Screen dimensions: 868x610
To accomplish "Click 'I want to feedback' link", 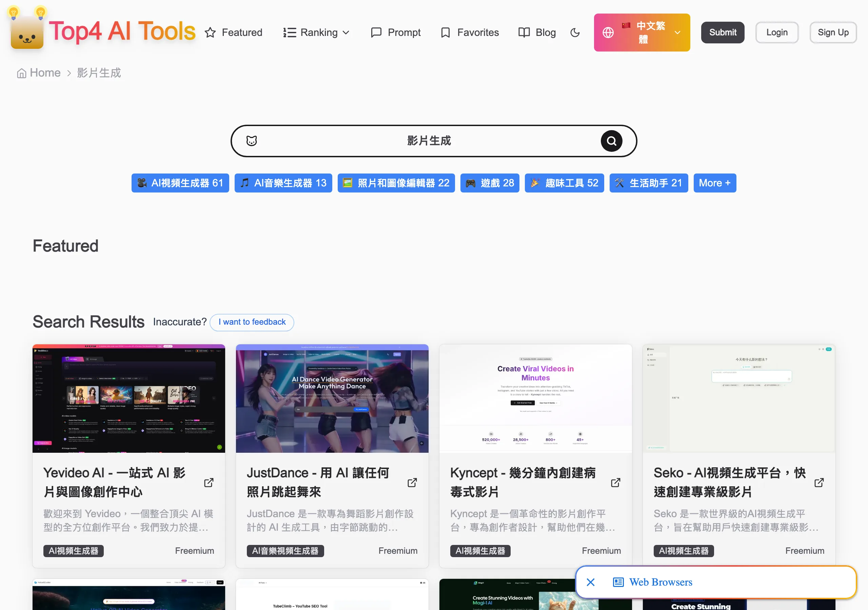I will (x=252, y=322).
